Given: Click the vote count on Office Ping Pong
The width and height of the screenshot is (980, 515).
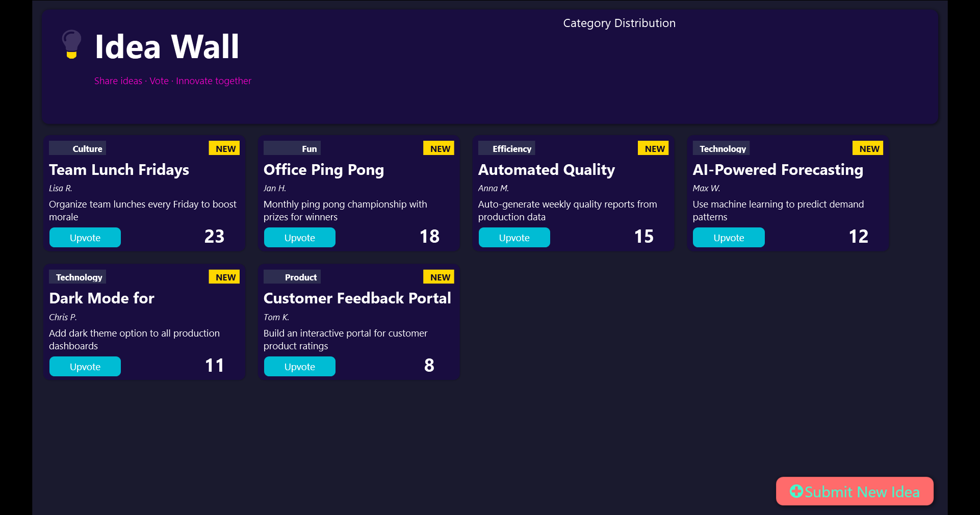Looking at the screenshot, I should pos(429,237).
